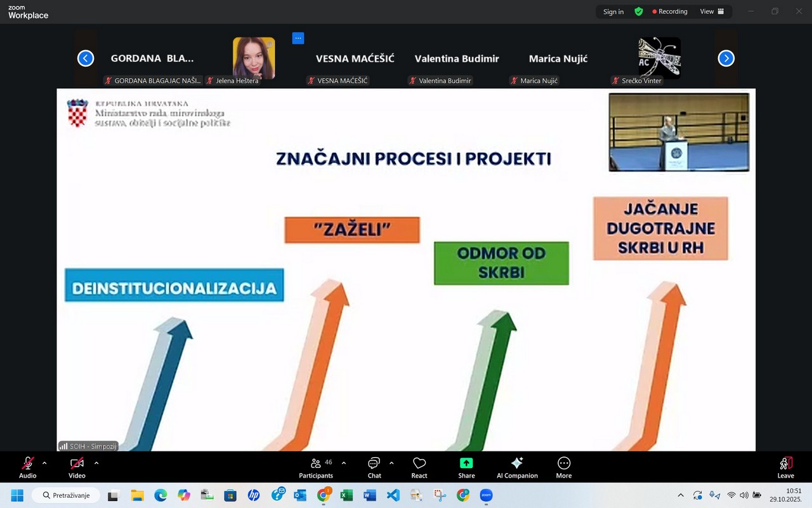Leave the meeting
Viewport: 812px width, 508px height.
click(785, 467)
